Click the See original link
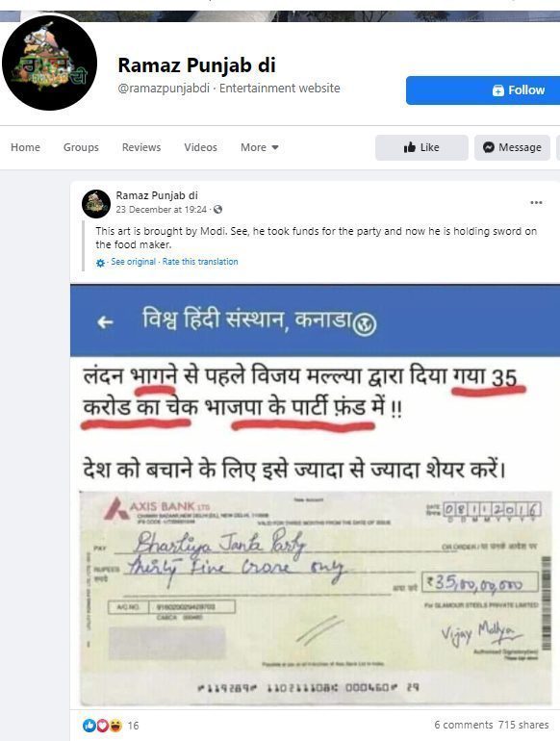The image size is (560, 741). pyautogui.click(x=134, y=262)
